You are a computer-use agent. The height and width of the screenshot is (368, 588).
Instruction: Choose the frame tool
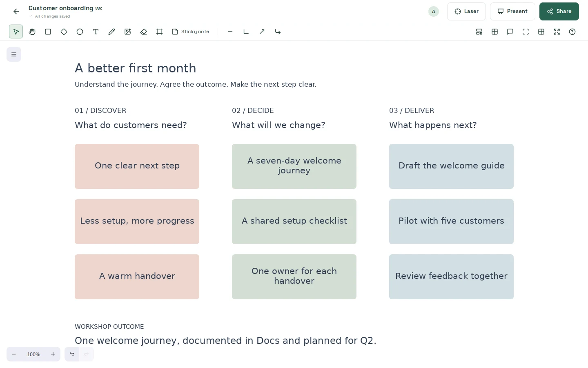[x=159, y=31]
